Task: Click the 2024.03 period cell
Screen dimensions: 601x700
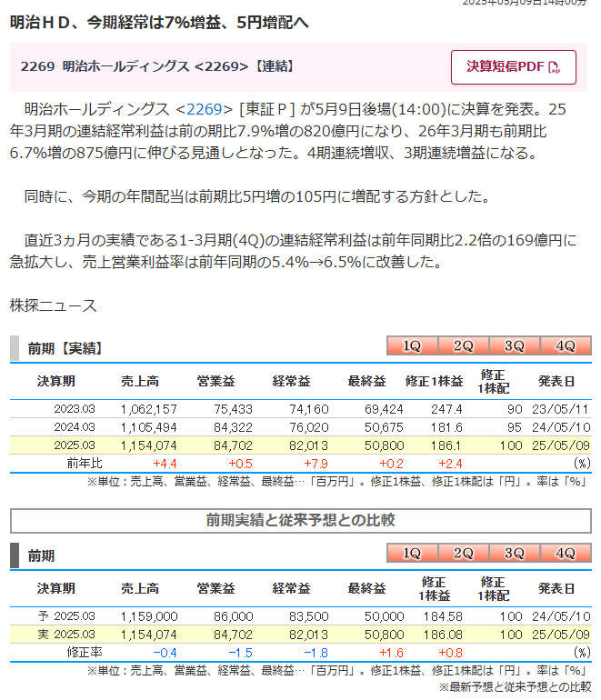Action: click(x=75, y=427)
